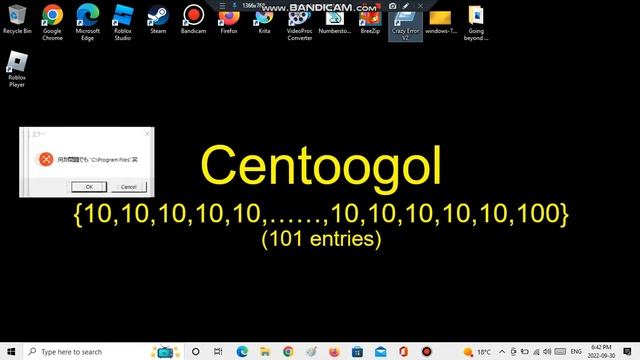Launch Google Chrome from the taskbar
Screen dimensions: 640x360
(288, 351)
